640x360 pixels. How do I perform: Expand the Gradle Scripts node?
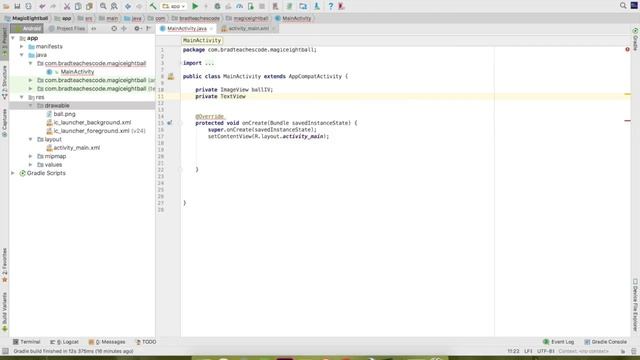pos(13,173)
